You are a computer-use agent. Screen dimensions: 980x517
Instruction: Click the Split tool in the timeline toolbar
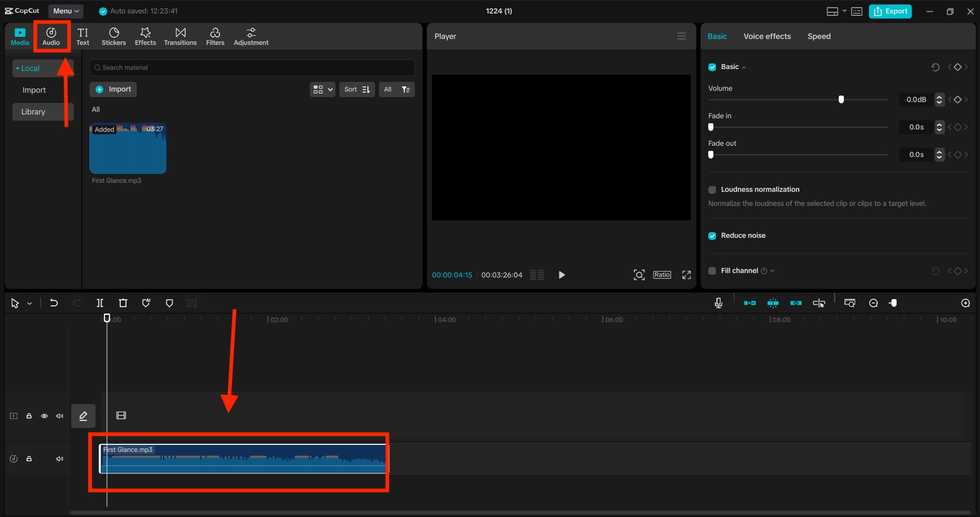pyautogui.click(x=100, y=303)
